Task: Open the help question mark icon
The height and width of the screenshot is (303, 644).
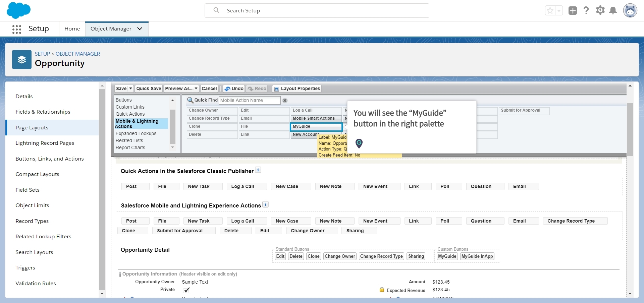Action: pos(586,10)
